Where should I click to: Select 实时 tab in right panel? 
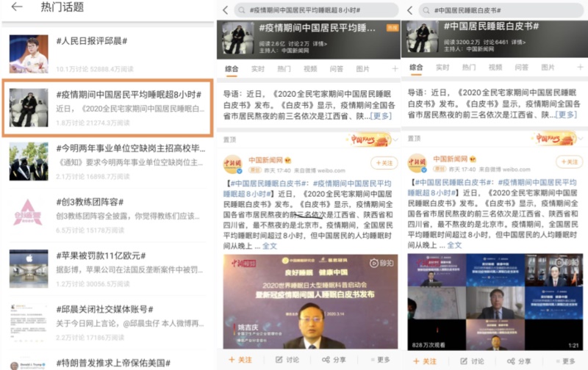pyautogui.click(x=442, y=67)
